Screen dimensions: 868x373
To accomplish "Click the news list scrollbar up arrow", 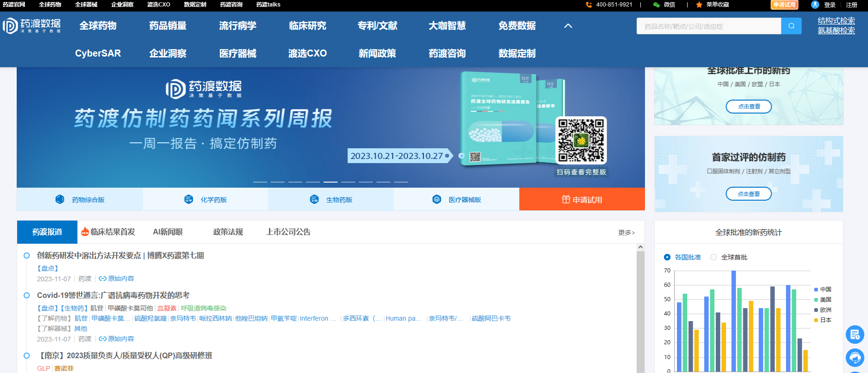I will pos(640,247).
